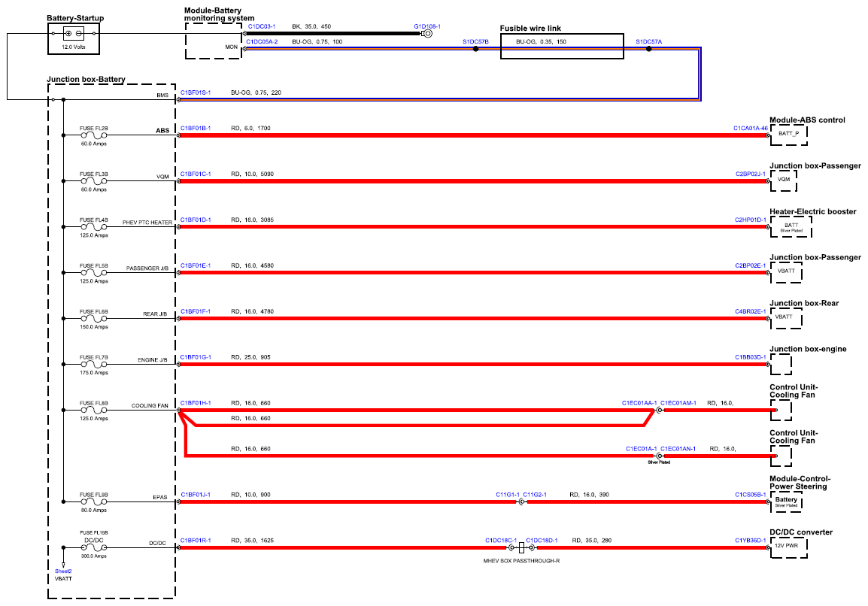Click connector label C1BF01S-1
Image resolution: width=868 pixels, height=606 pixels.
pos(196,92)
